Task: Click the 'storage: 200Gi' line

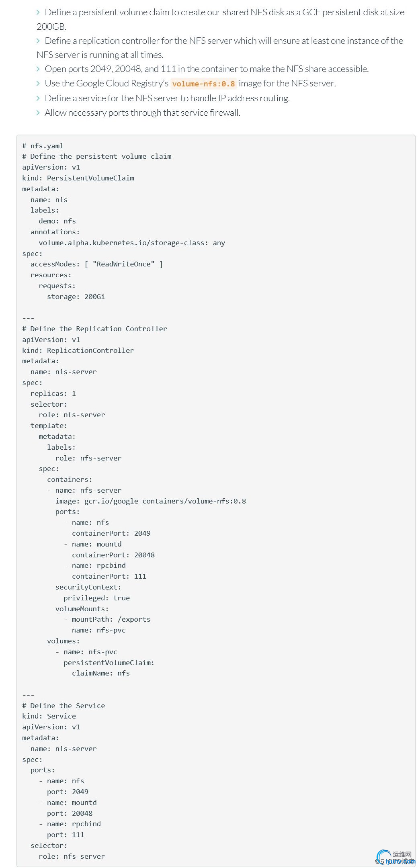Action: [x=76, y=297]
